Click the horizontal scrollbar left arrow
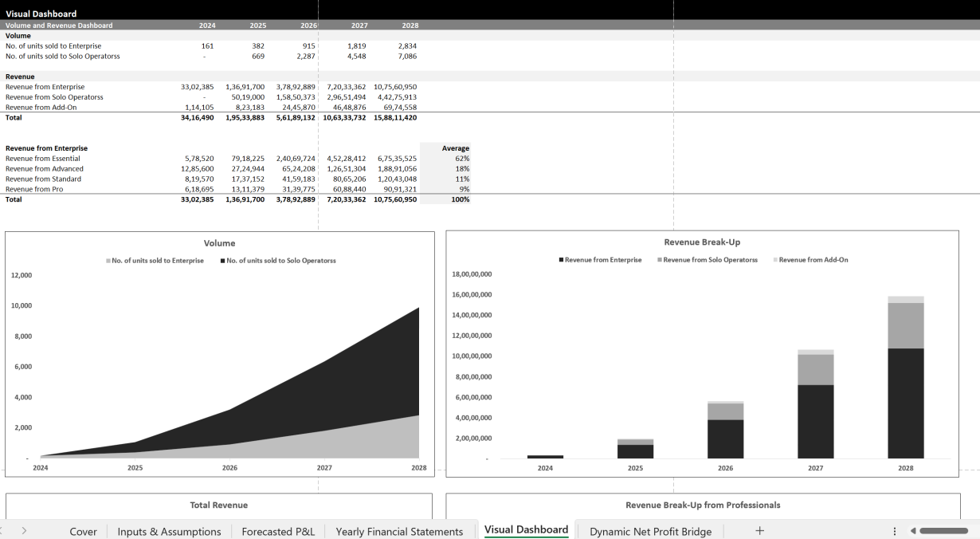 point(913,531)
